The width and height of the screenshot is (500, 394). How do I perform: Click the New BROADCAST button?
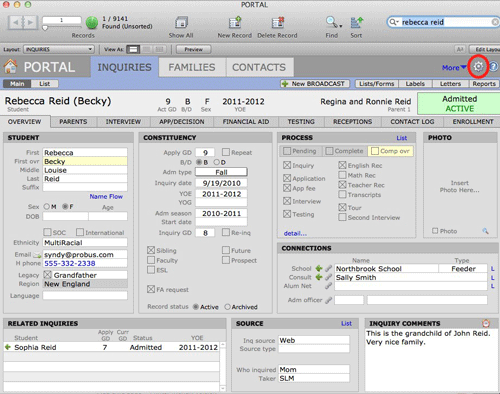click(x=315, y=84)
